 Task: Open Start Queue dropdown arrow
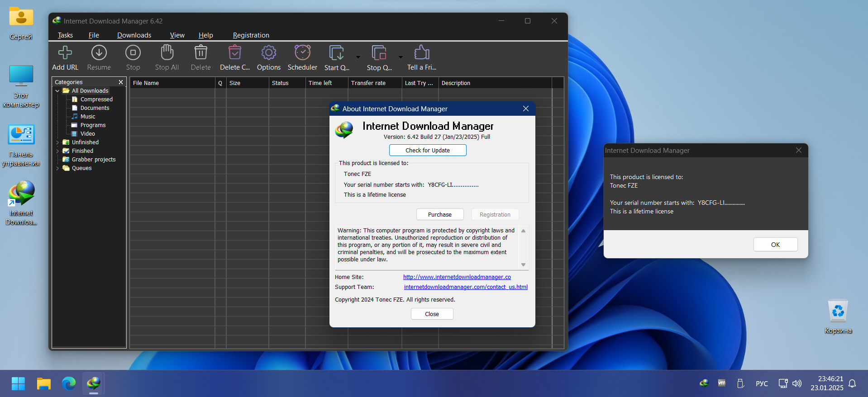coord(358,57)
